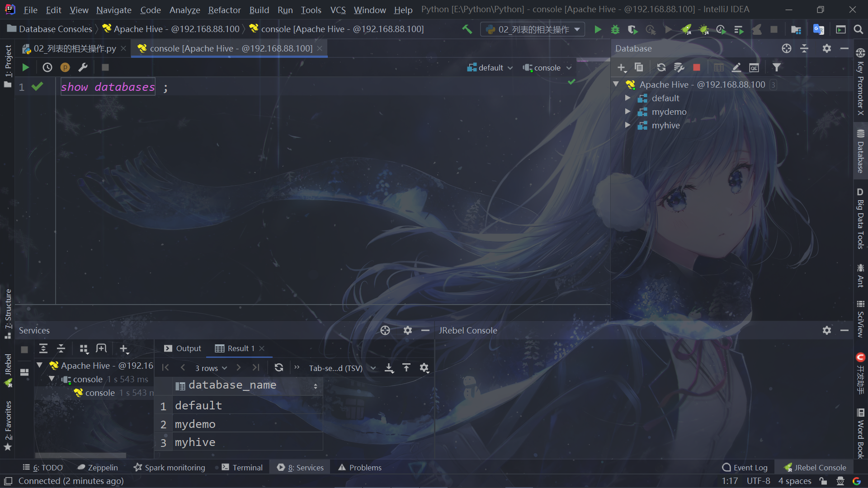Open console session dropdown
Image resolution: width=868 pixels, height=488 pixels.
(547, 68)
